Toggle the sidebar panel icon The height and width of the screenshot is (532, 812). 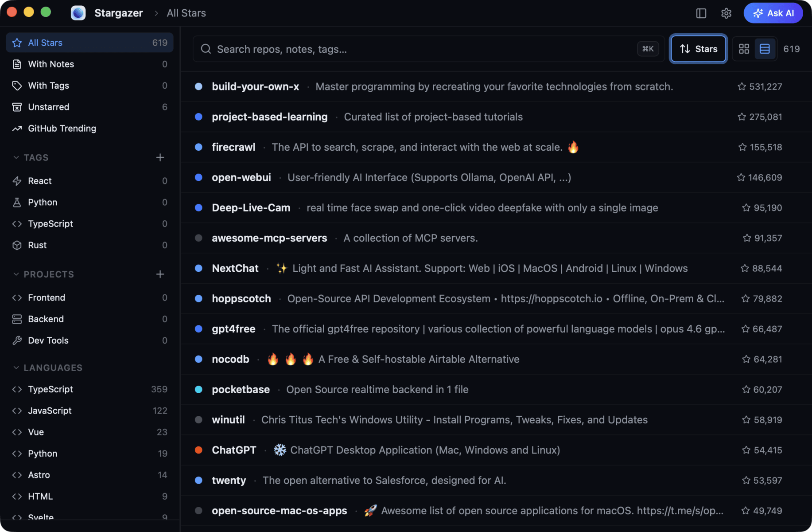701,13
